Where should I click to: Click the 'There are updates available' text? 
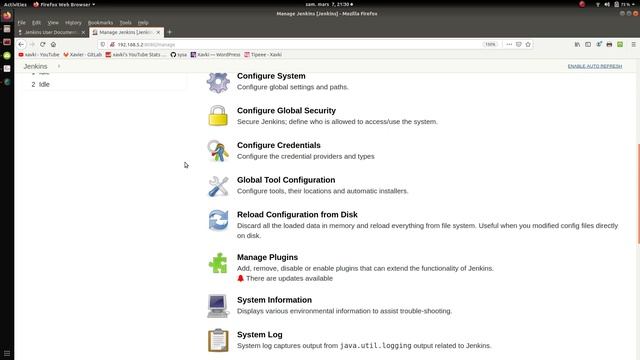pyautogui.click(x=289, y=278)
